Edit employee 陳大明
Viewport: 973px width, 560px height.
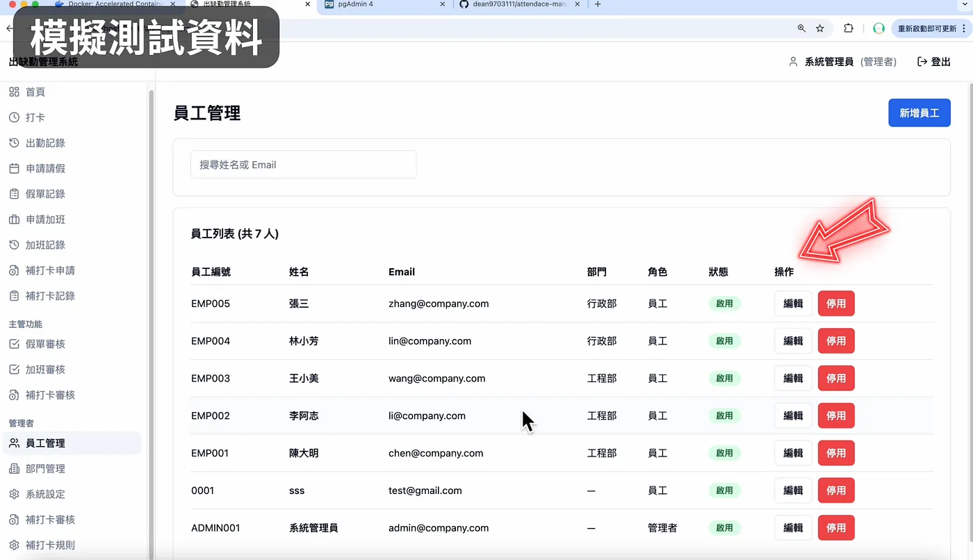click(x=793, y=453)
